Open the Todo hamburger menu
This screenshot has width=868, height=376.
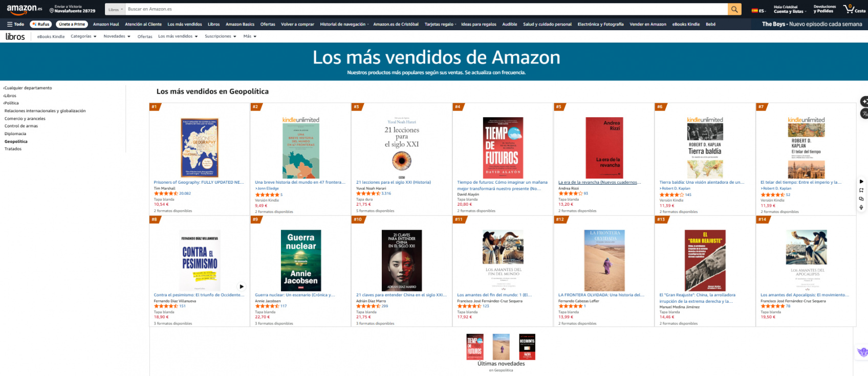tap(15, 24)
